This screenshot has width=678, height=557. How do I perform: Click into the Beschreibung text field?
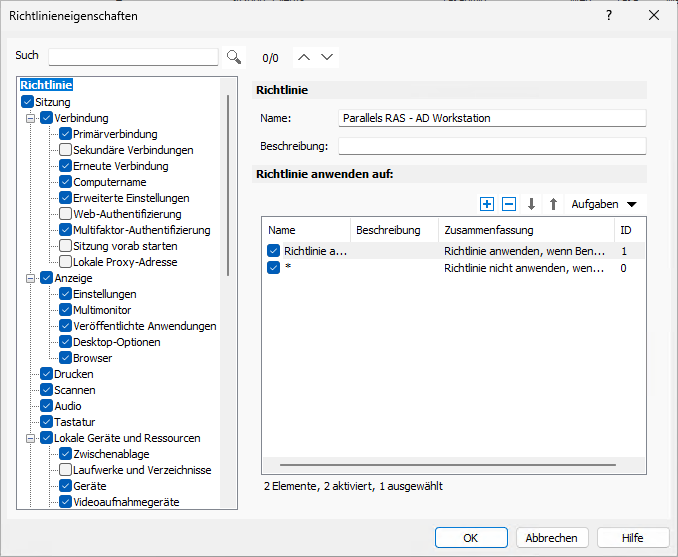[x=492, y=146]
